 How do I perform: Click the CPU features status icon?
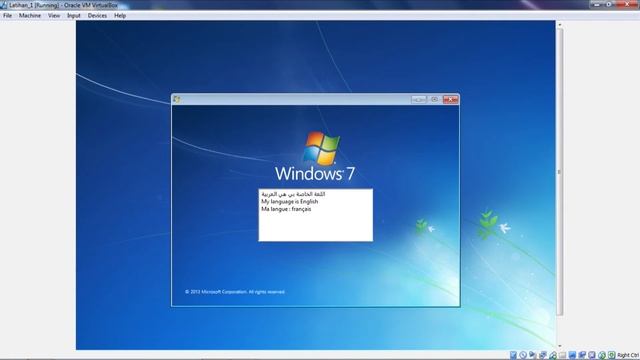click(592, 355)
